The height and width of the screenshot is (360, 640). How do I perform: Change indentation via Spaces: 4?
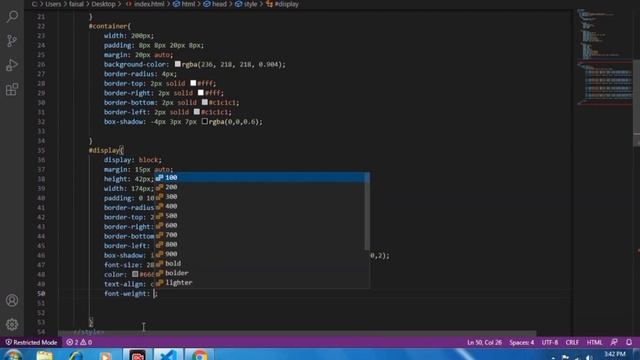(x=521, y=342)
